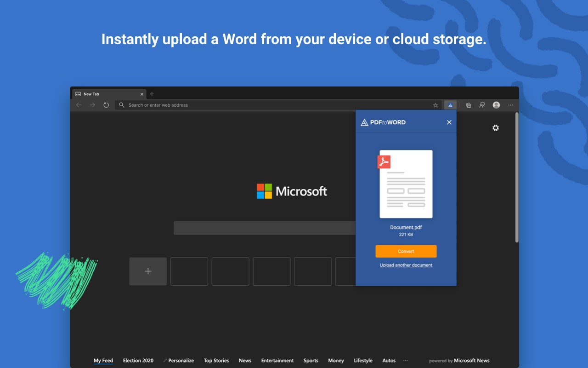The height and width of the screenshot is (368, 588).
Task: Click the orange Convert button
Action: tap(406, 251)
